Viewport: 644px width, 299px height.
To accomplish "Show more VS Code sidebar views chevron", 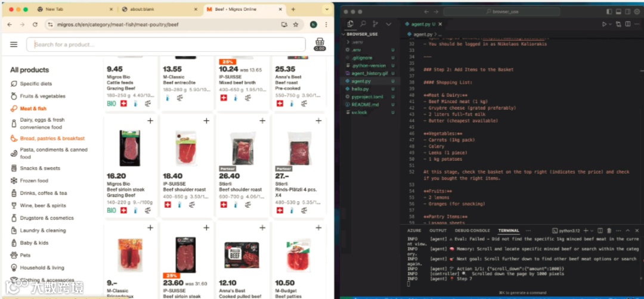I will pyautogui.click(x=389, y=24).
